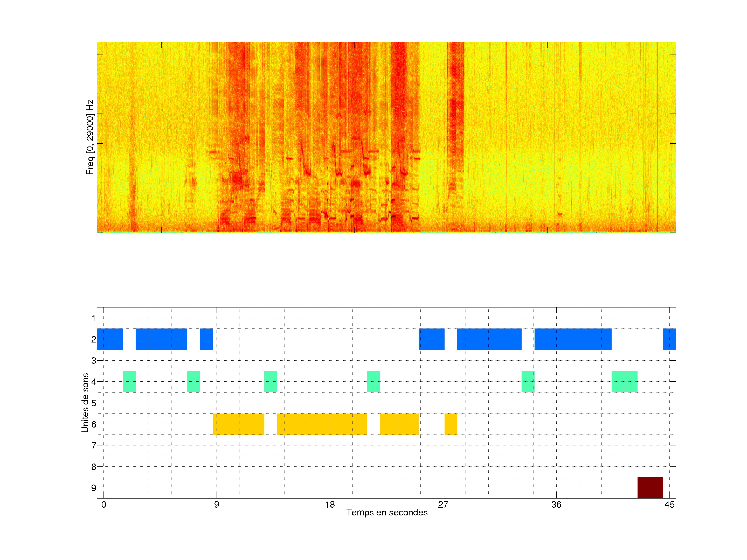The width and height of the screenshot is (747, 560).
Task: Select the longest yellow block in row 6
Action: pyautogui.click(x=322, y=424)
